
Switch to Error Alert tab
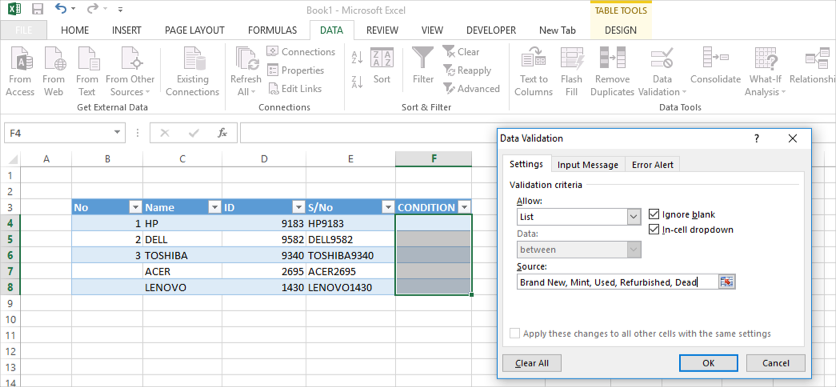point(653,165)
